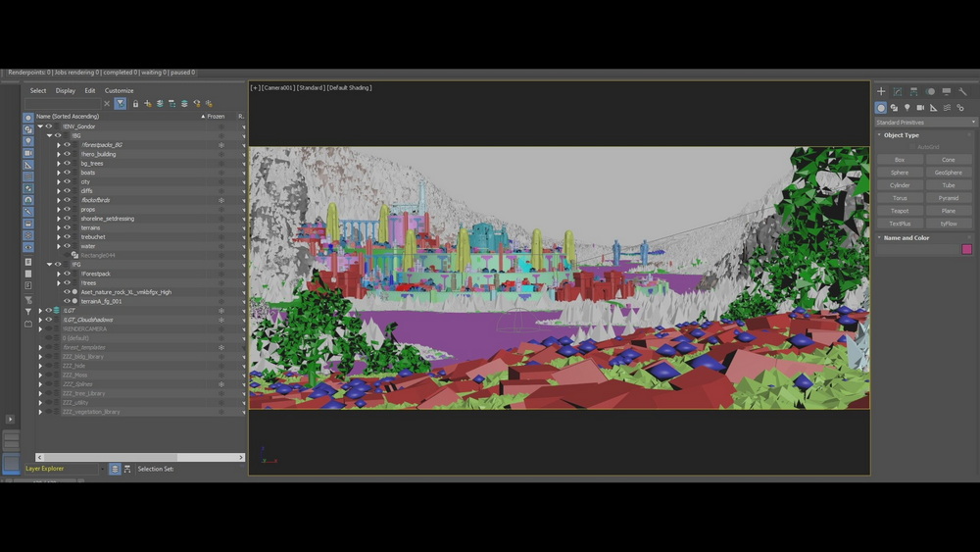Click the pink object color swatch
980x552 pixels.
[x=966, y=250]
